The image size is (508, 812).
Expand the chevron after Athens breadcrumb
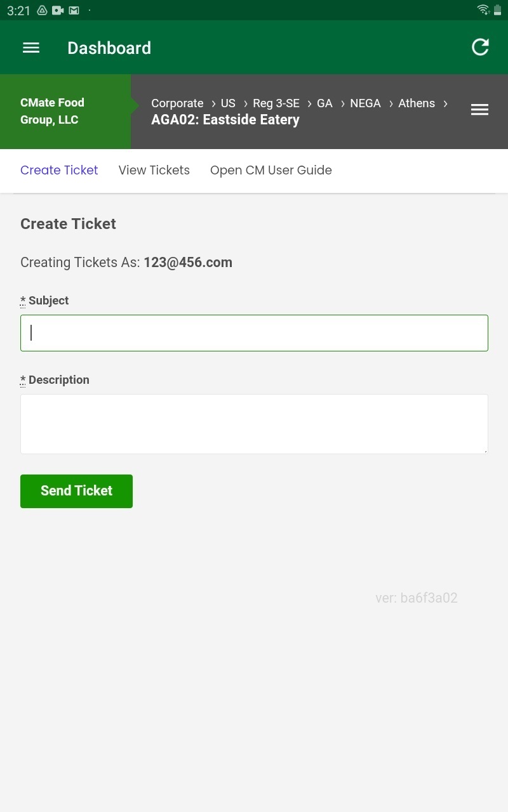tap(445, 103)
